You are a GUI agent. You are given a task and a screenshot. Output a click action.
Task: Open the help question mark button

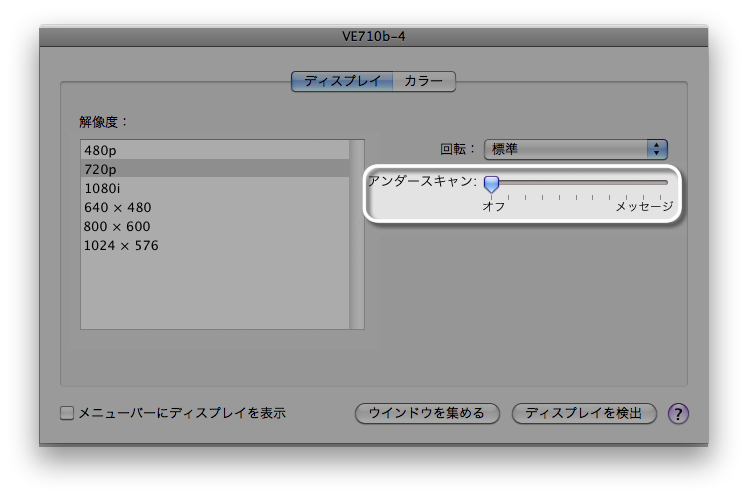point(679,413)
